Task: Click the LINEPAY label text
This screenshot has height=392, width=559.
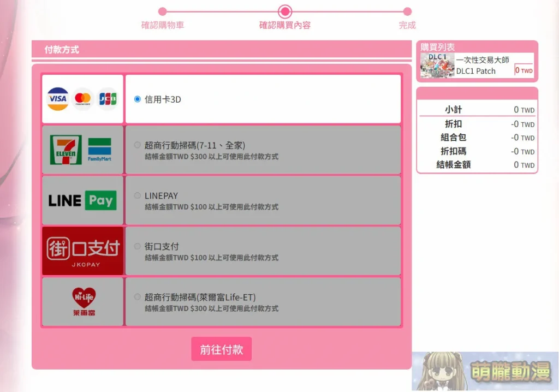Action: [x=161, y=196]
